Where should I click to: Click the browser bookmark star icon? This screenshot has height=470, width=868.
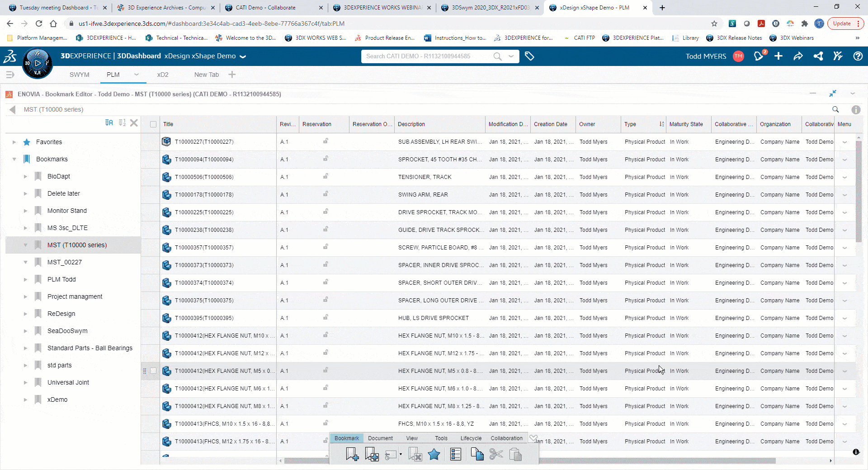[714, 23]
